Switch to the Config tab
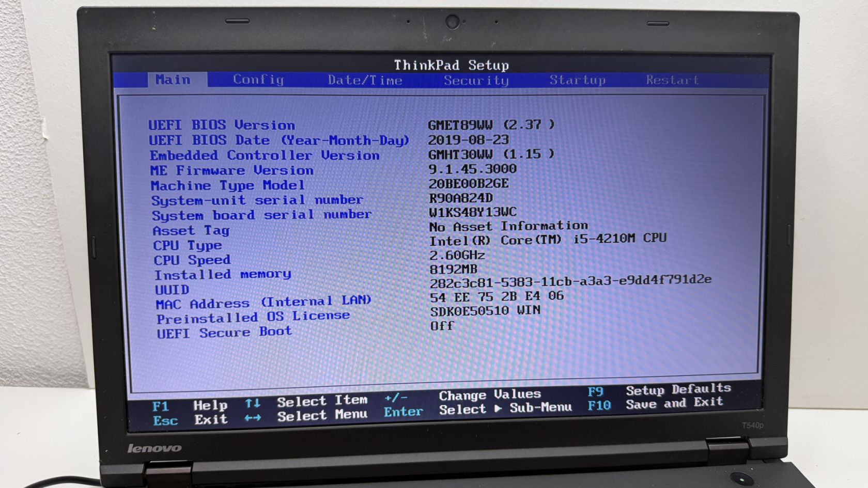Screen dimensions: 868x488 click(x=258, y=80)
